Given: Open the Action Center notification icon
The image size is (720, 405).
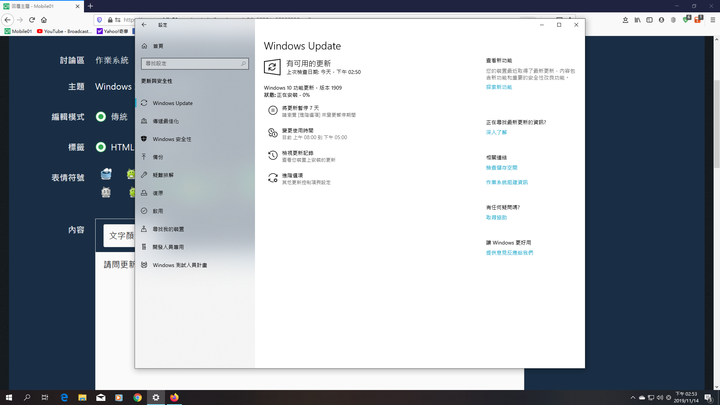Looking at the screenshot, I should 709,398.
